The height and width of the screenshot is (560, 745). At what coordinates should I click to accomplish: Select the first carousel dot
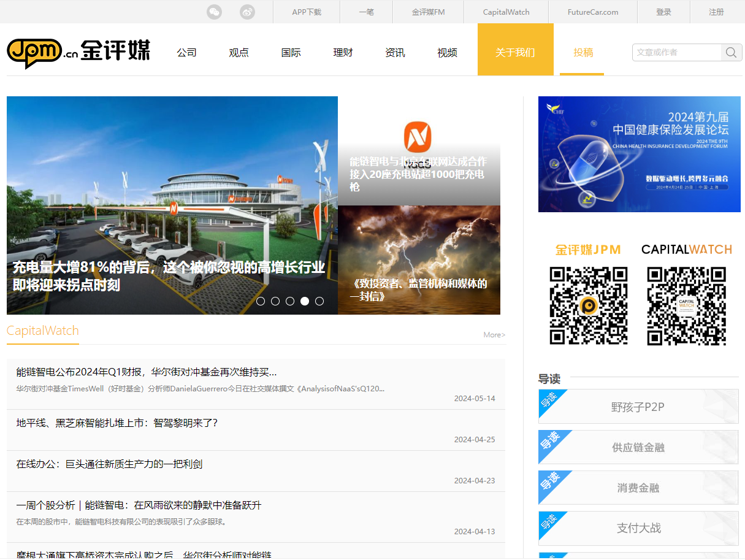(261, 301)
